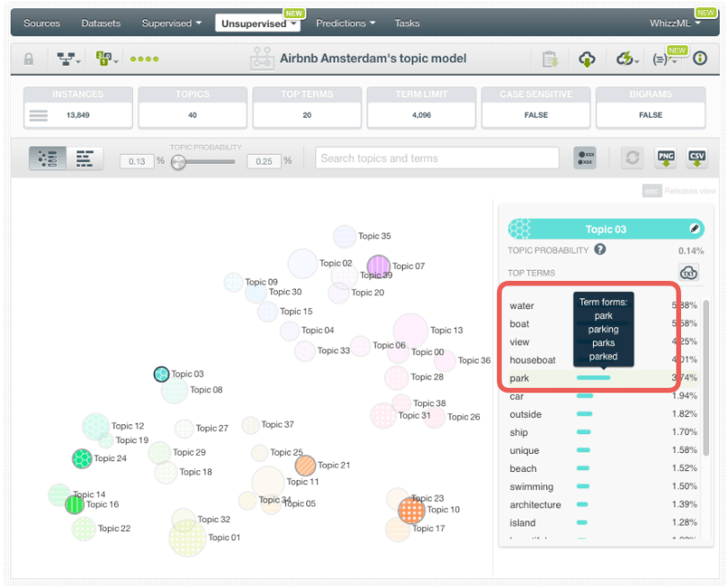Toggle the topic labels display button

585,158
